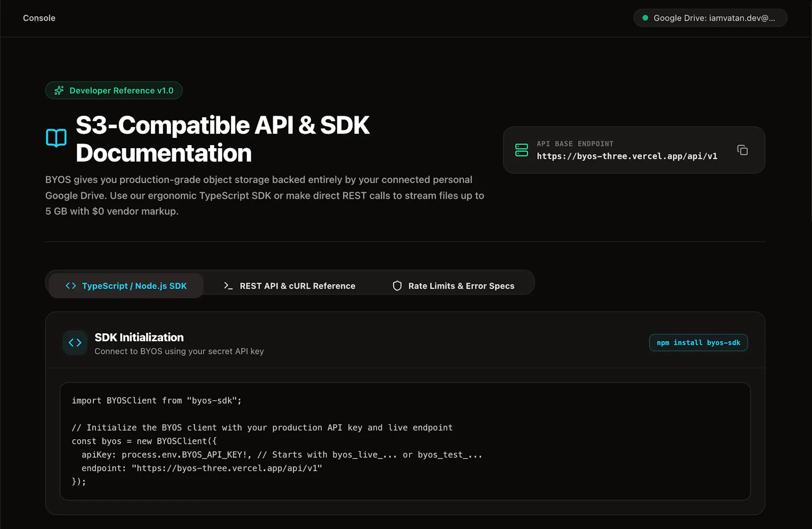Copy the API base endpoint URL
812x529 pixels.
(742, 150)
